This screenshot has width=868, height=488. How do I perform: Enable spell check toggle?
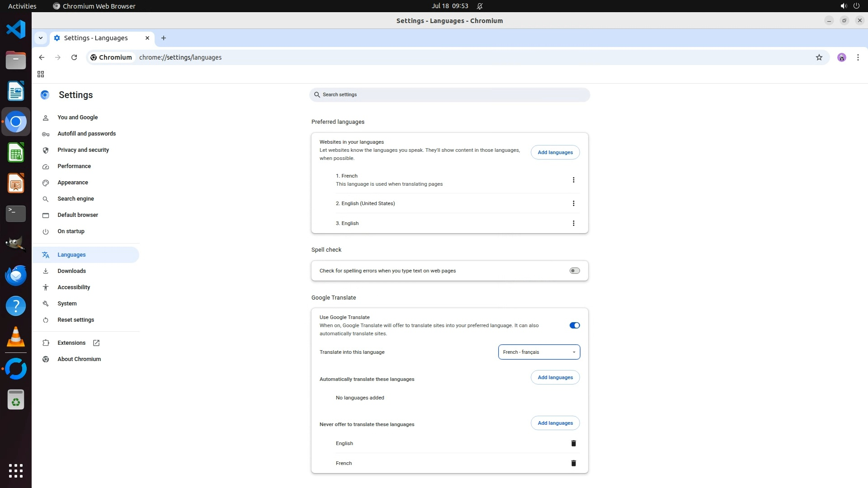coord(574,271)
